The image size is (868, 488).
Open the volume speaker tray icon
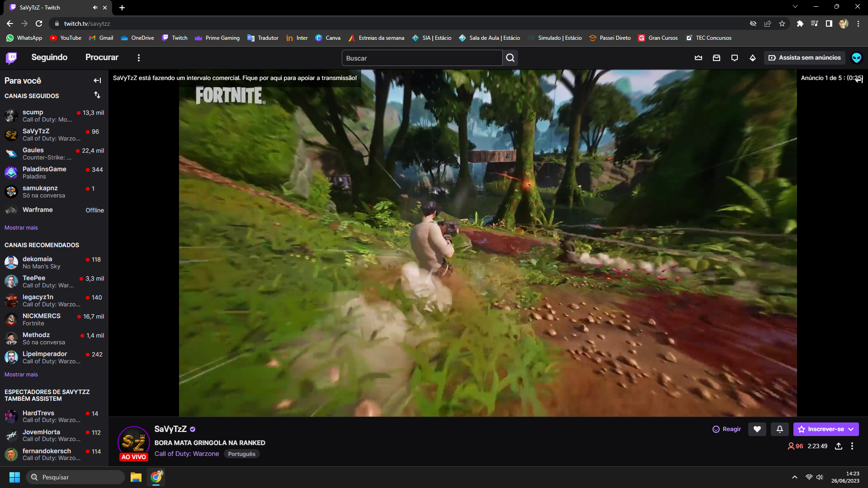point(820,477)
